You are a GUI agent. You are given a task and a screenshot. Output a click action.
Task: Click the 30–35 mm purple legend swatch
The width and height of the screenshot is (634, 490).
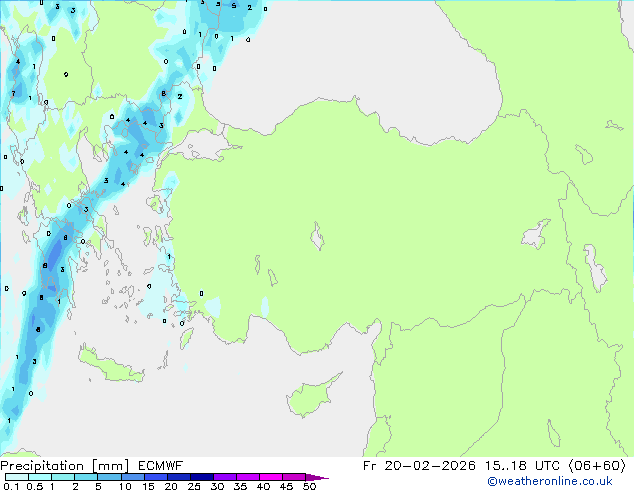tap(225, 477)
